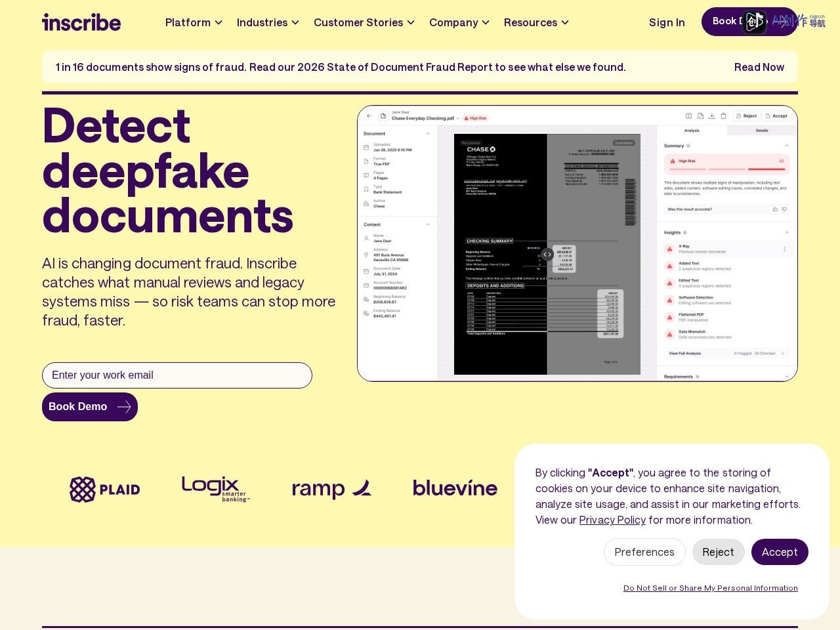Click the download icon in document preview toolbar
The height and width of the screenshot is (630, 840).
(712, 116)
